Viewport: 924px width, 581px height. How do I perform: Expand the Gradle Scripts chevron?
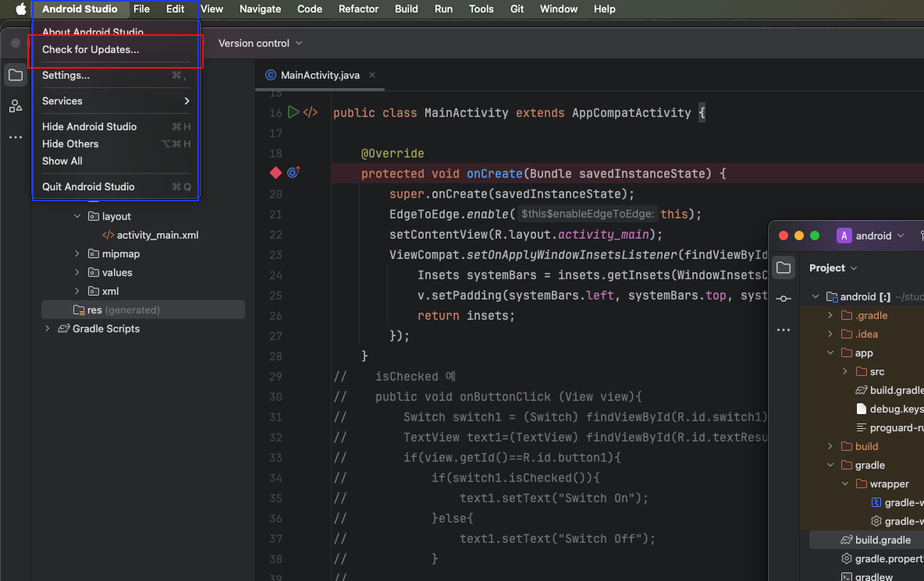tap(47, 328)
